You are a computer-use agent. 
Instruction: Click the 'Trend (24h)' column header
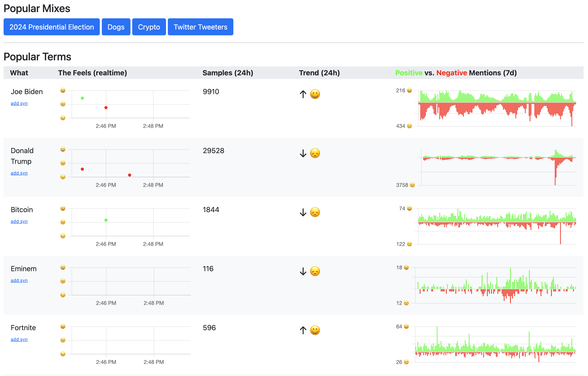320,73
